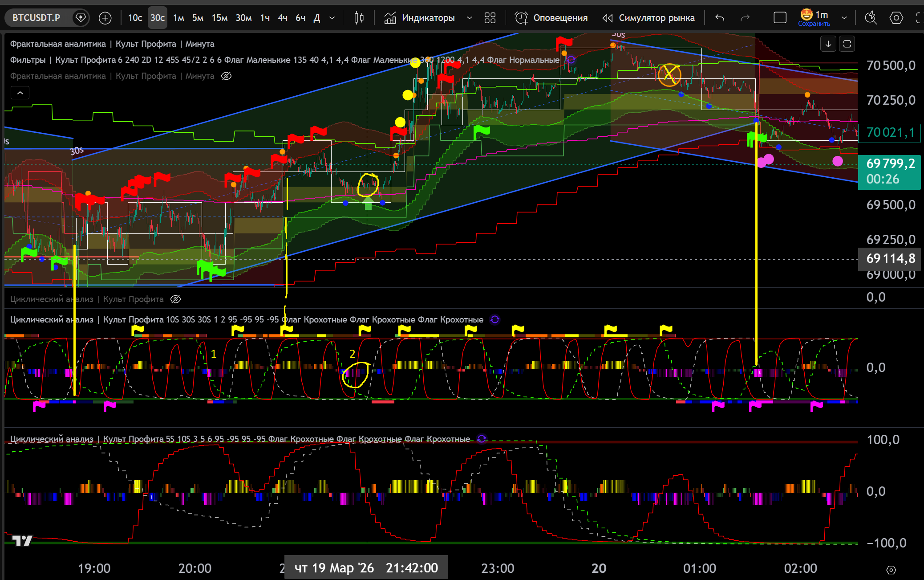
Task: Click the BTCUSDT.P symbol search field
Action: pos(36,18)
